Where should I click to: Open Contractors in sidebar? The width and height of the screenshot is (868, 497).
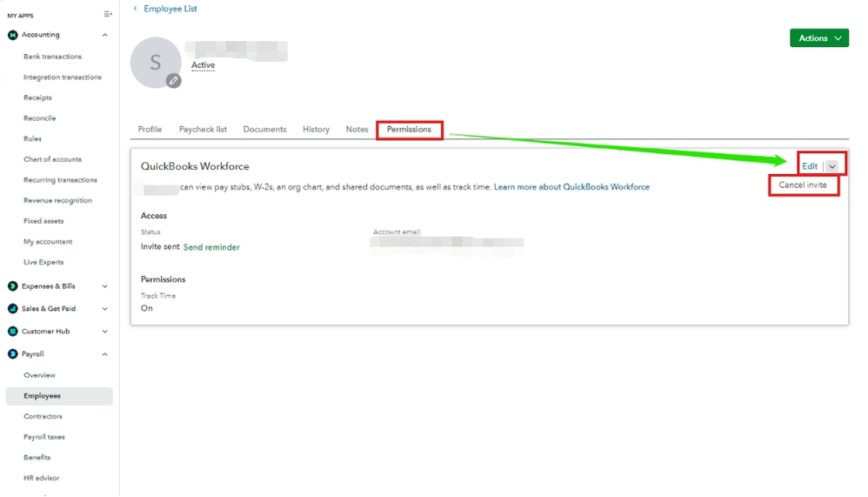coord(43,417)
